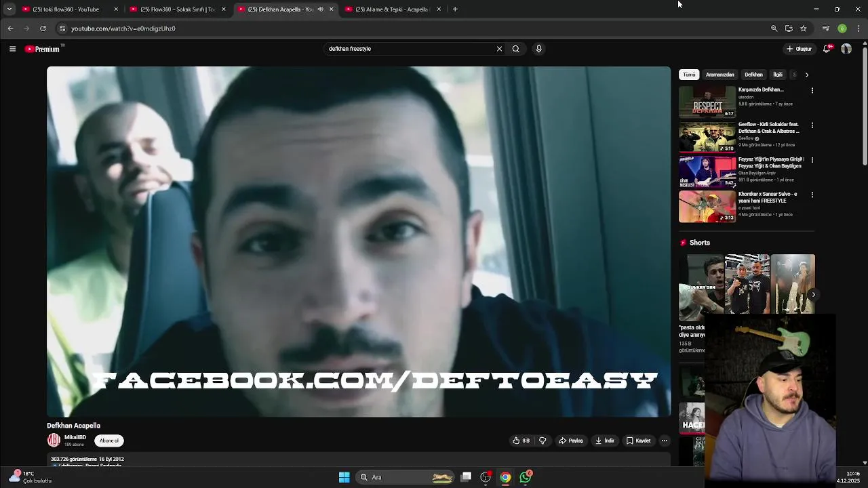868x488 pixels.
Task: View site information icon in address bar
Action: [x=62, y=28]
